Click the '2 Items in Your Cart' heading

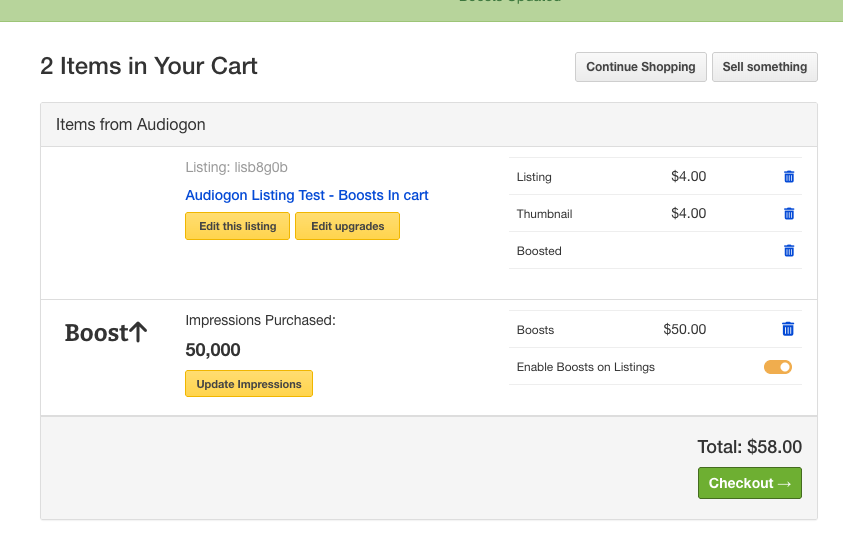coord(149,66)
